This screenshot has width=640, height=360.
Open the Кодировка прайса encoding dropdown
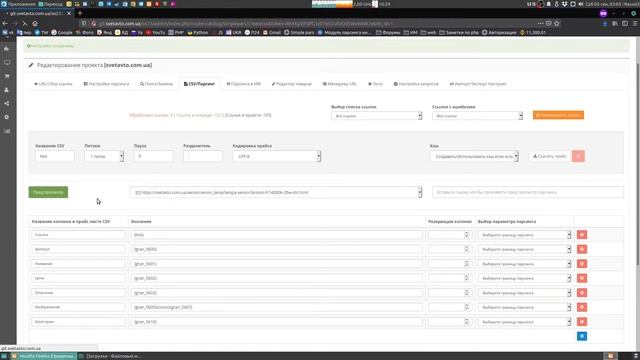tap(277, 156)
